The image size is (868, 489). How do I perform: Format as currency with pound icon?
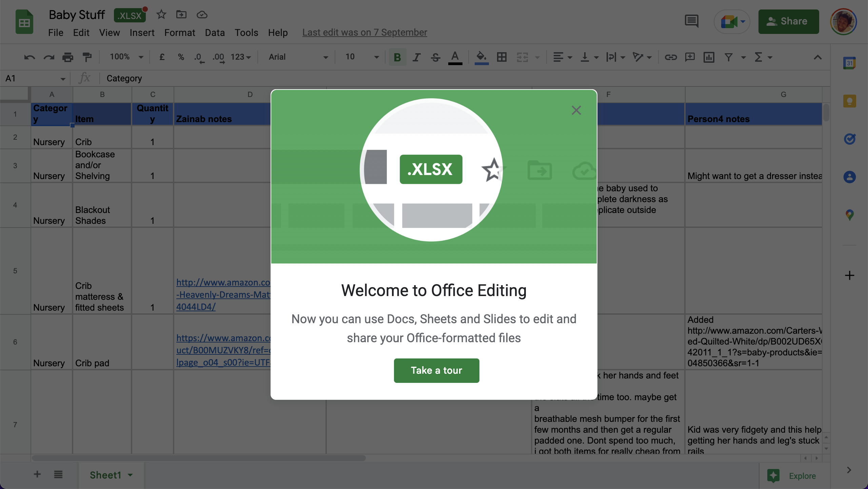162,57
